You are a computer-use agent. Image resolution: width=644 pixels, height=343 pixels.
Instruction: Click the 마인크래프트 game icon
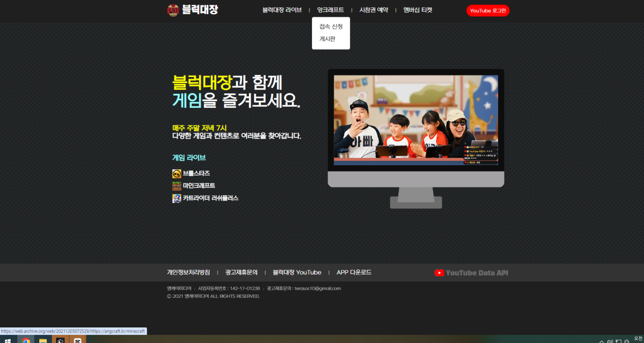coord(177,186)
